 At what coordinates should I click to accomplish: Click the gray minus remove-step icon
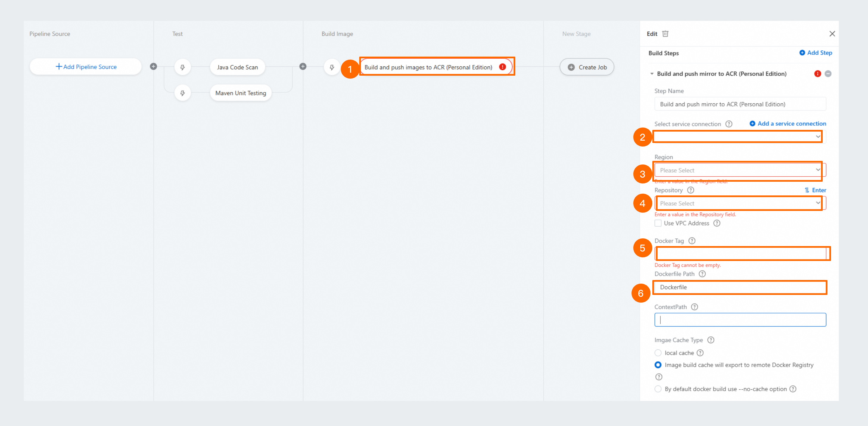point(828,74)
